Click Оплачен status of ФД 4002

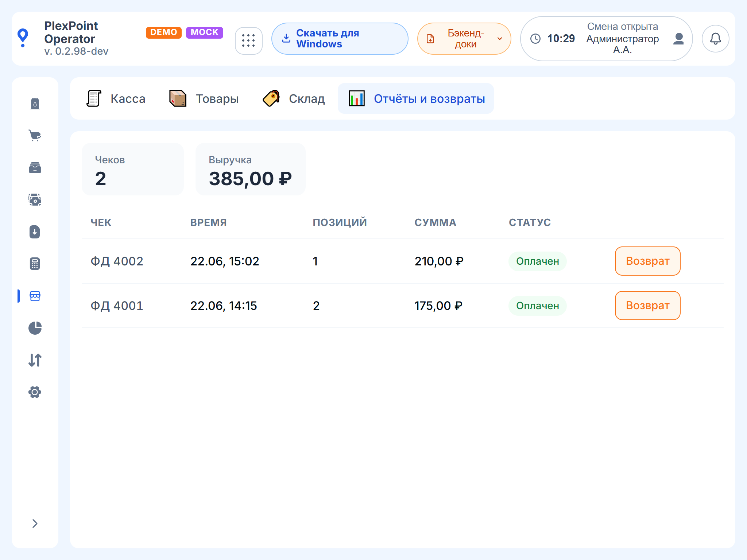point(538,261)
